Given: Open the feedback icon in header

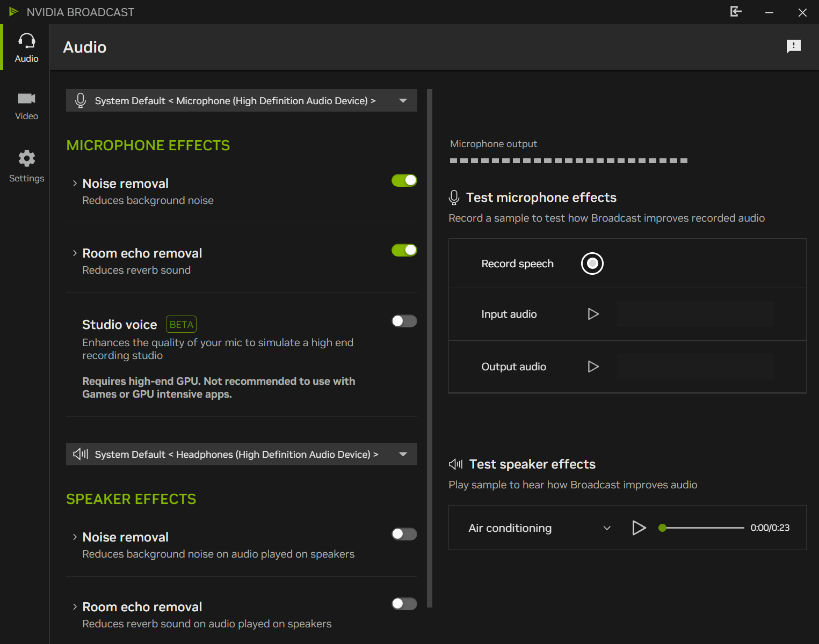Looking at the screenshot, I should (793, 47).
